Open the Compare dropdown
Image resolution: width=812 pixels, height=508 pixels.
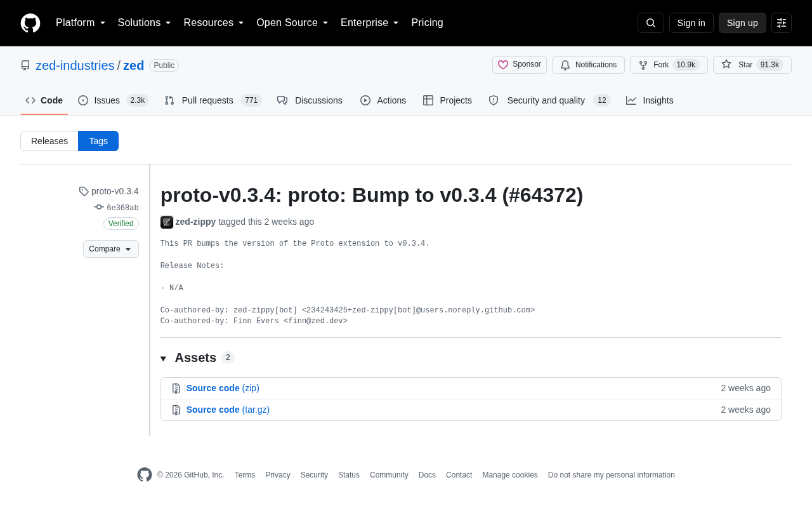[111, 249]
